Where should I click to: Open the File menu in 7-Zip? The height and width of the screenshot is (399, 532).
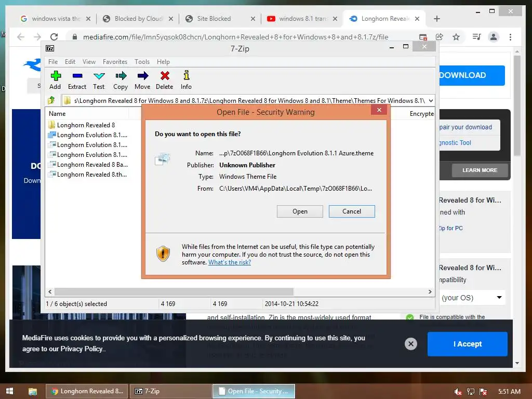pos(53,62)
